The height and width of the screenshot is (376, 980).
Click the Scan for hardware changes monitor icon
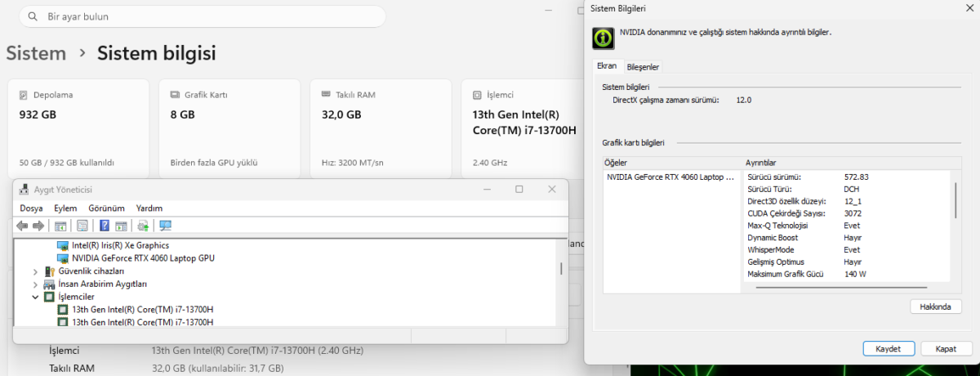[165, 226]
